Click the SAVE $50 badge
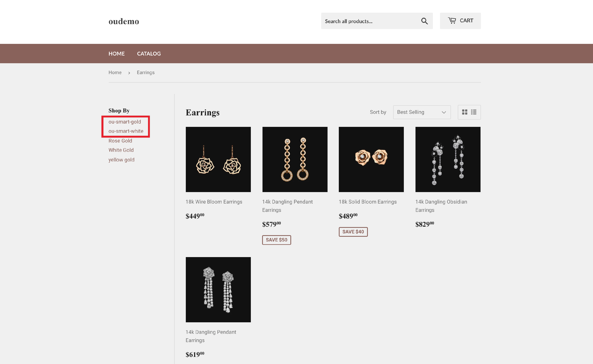593x364 pixels. click(x=276, y=240)
